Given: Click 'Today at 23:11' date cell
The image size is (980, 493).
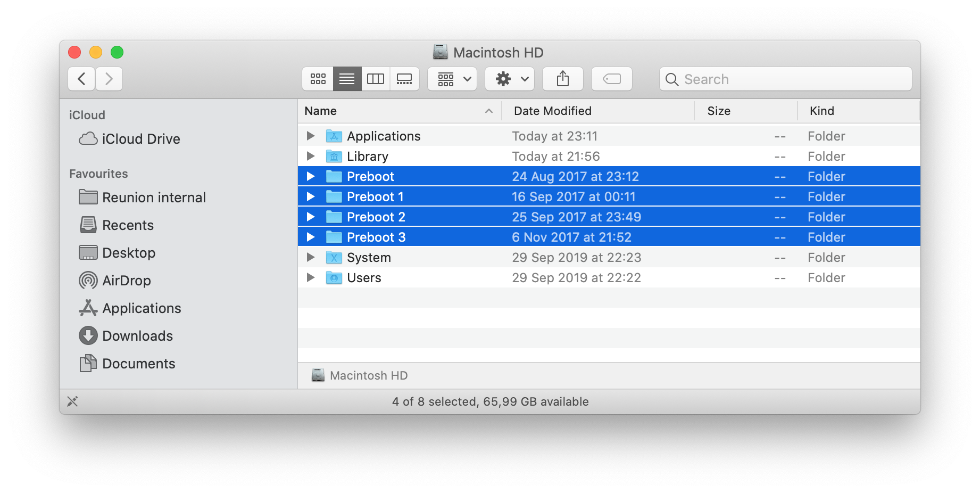Looking at the screenshot, I should click(x=554, y=136).
